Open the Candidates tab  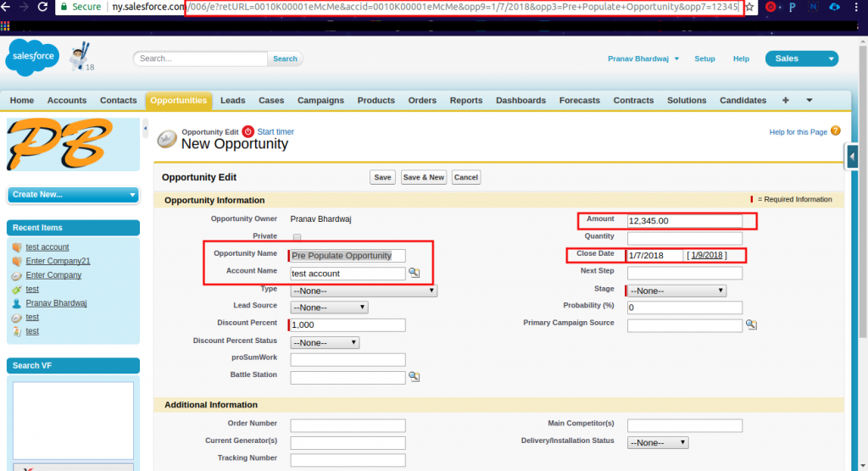point(743,100)
